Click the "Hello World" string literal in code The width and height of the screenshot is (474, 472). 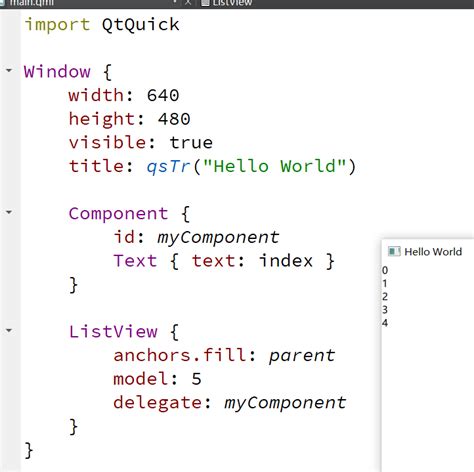[x=274, y=166]
